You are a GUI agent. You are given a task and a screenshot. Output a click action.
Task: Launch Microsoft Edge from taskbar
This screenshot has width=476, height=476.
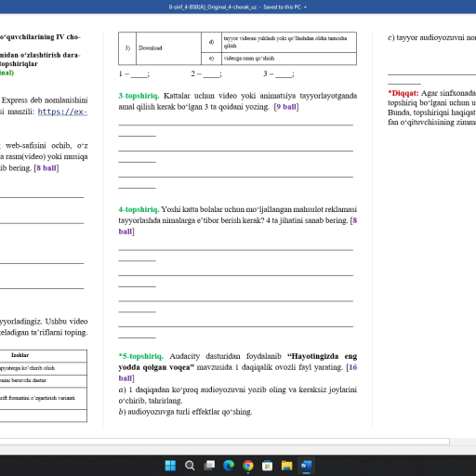[x=229, y=465]
